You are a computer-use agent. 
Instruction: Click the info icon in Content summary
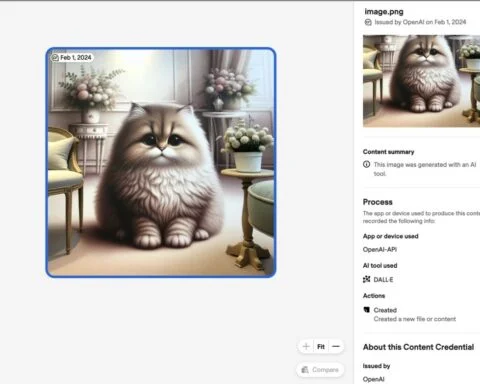tap(367, 164)
